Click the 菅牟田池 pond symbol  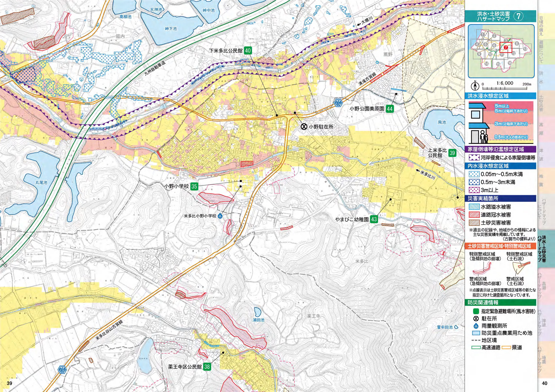[x=456, y=327]
